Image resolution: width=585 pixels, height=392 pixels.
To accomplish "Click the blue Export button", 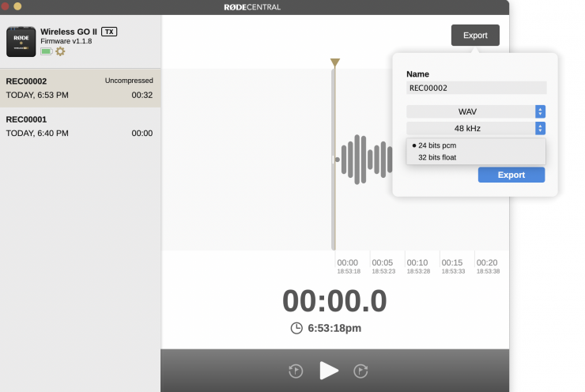I will [x=511, y=175].
